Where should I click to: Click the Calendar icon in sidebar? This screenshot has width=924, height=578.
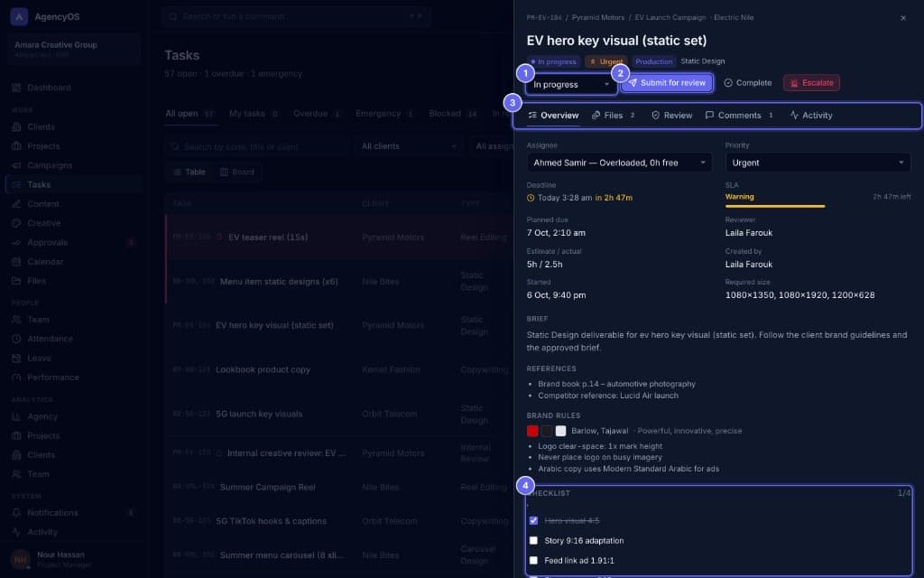(16, 262)
